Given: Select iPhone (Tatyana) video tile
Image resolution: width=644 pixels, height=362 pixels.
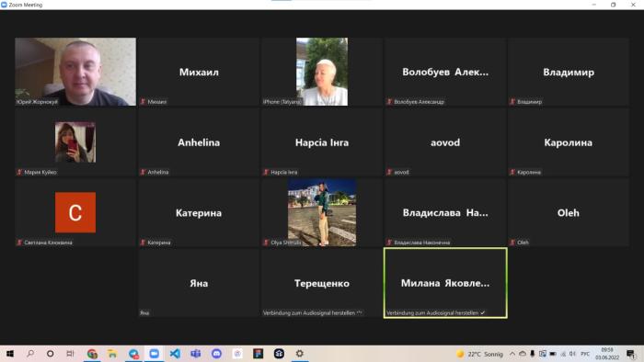Looking at the screenshot, I should 322,72.
